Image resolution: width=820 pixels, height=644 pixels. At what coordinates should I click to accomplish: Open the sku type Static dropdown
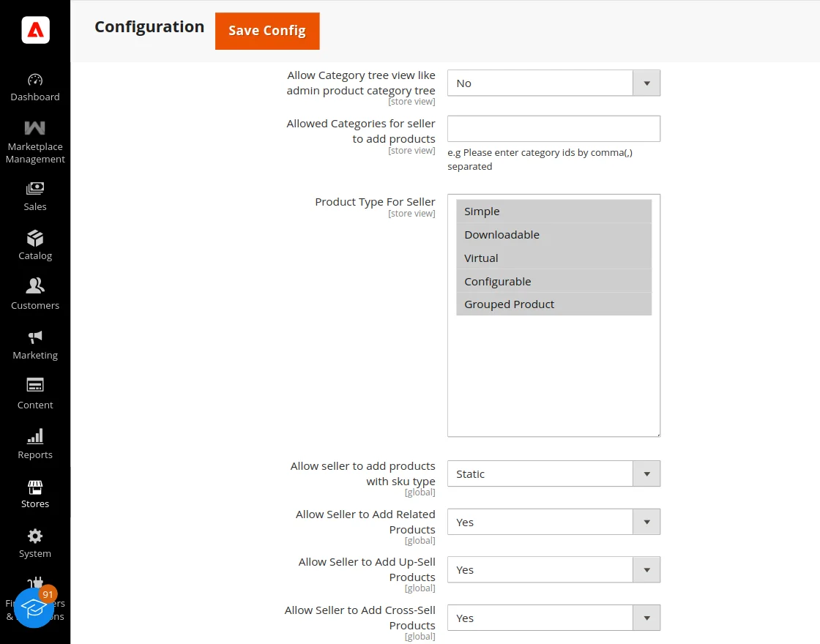coord(553,474)
